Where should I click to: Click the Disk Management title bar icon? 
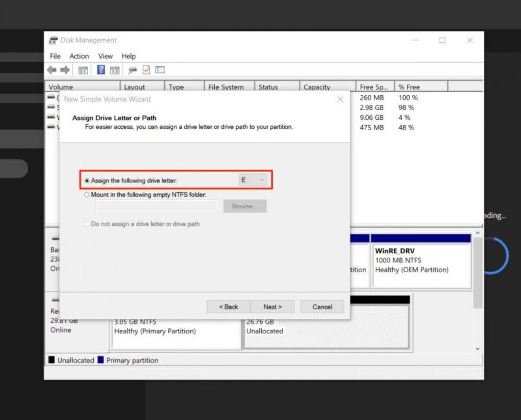(x=53, y=40)
